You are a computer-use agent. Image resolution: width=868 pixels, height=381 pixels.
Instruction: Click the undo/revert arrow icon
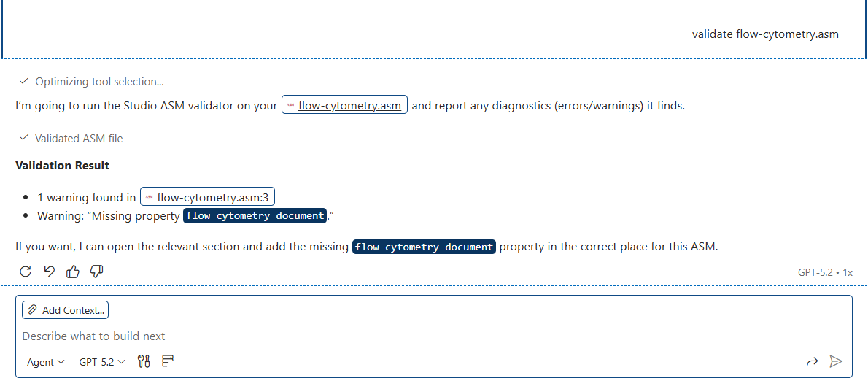[x=50, y=272]
